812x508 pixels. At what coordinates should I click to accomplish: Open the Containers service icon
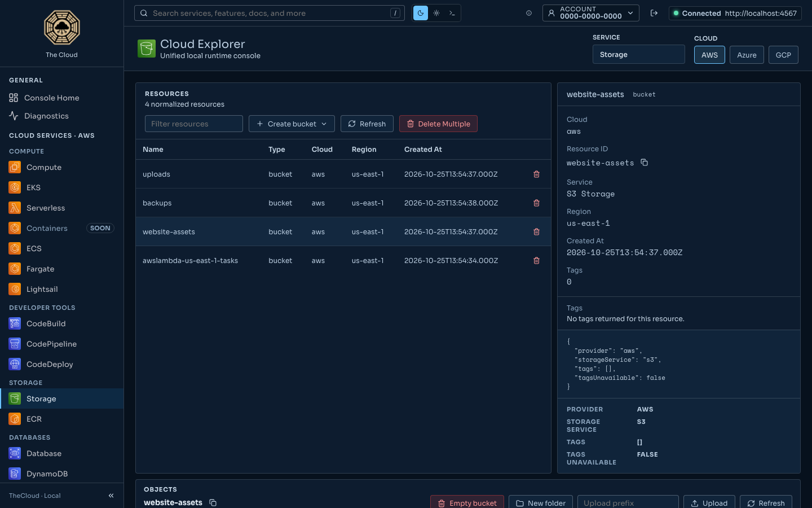tap(15, 228)
